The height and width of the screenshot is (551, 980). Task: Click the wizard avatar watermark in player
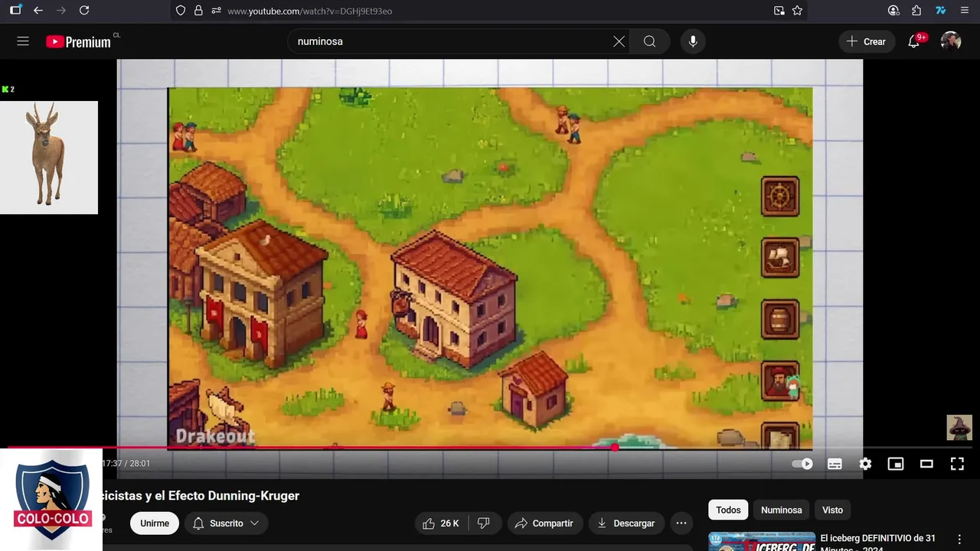[x=959, y=428]
